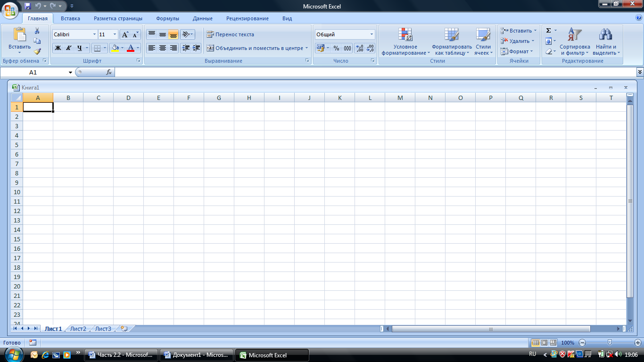Click the Office button logo

9,9
